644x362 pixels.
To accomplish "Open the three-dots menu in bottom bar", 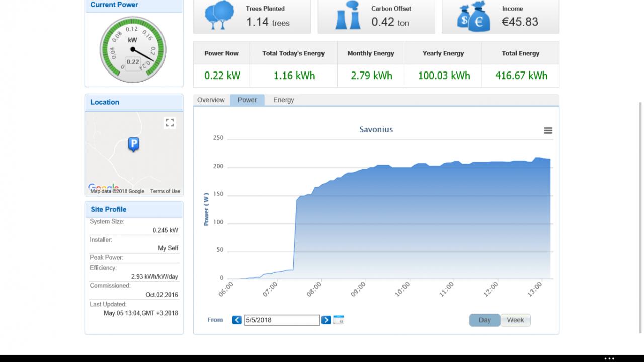I will (609, 358).
